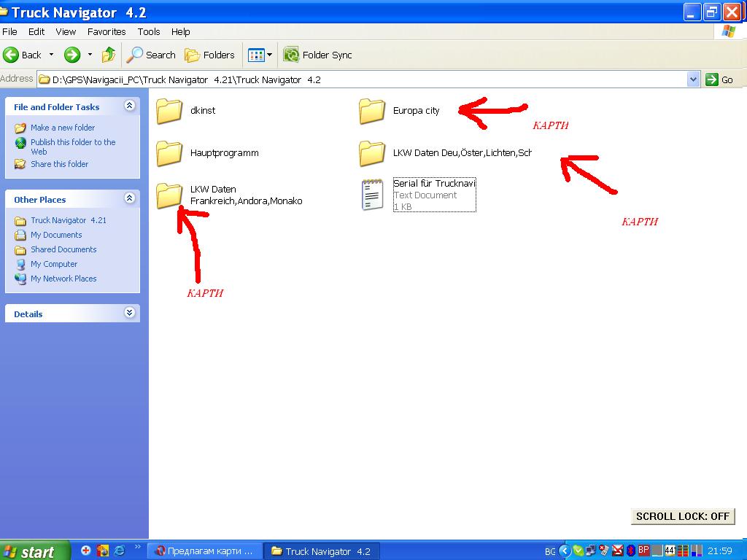Viewport: 747px width, 560px height.
Task: Select the dkinst folder
Action: pyautogui.click(x=186, y=111)
